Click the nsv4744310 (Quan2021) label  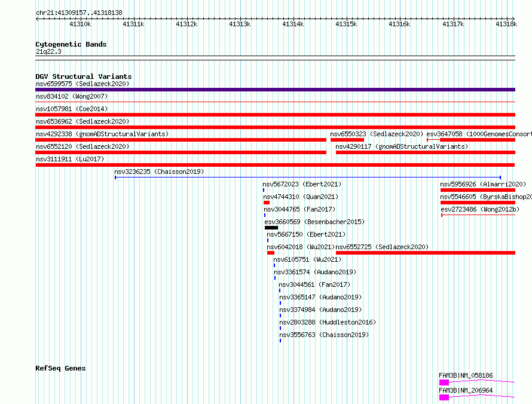(301, 197)
